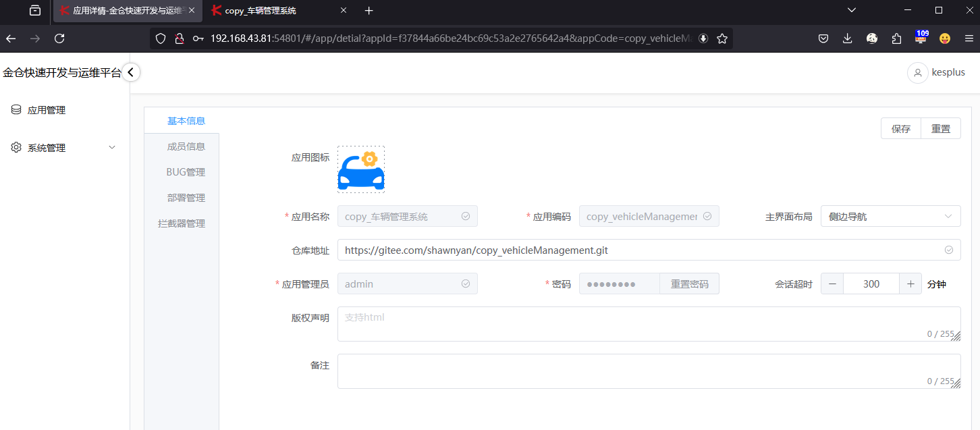Screen dimensions: 980x430
Task: Open the 主界面布局 dropdown
Action: [x=891, y=217]
